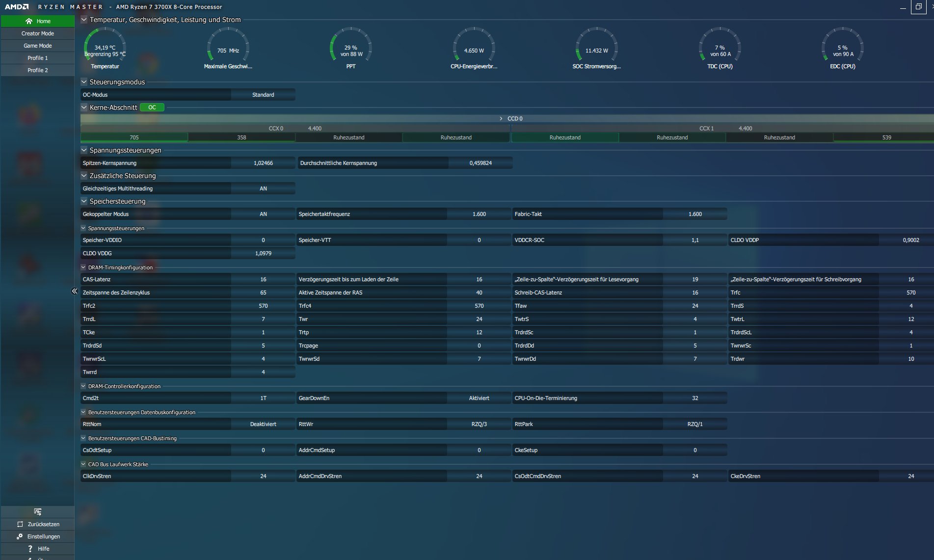Screen dimensions: 934x560
Task: Collapse the Steuerungsmodus section
Action: (84, 82)
